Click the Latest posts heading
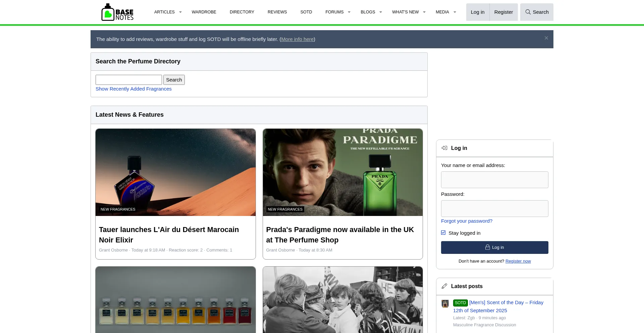Image resolution: width=644 pixels, height=333 pixels. [x=467, y=286]
